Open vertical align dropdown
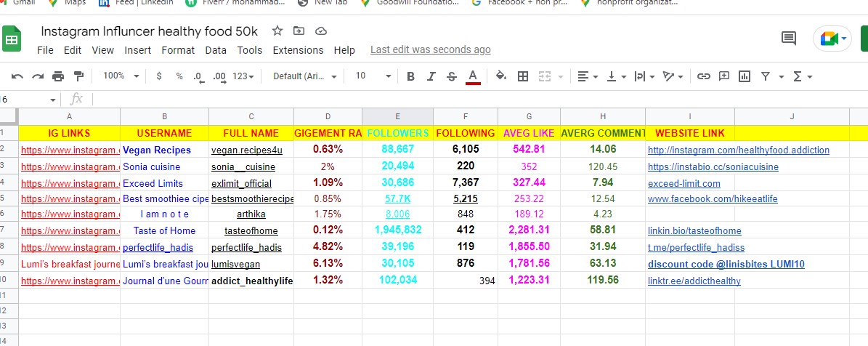This screenshot has width=868, height=346. [x=616, y=76]
